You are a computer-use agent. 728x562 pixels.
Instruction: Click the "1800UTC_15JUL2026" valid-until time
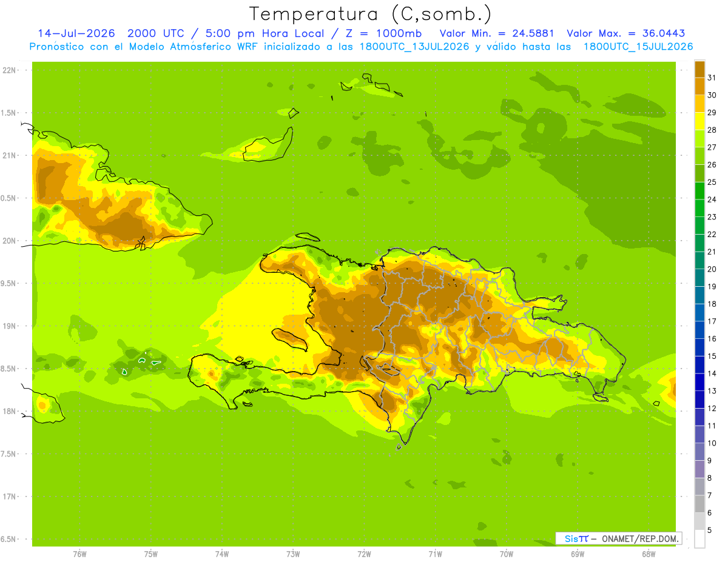(x=638, y=47)
